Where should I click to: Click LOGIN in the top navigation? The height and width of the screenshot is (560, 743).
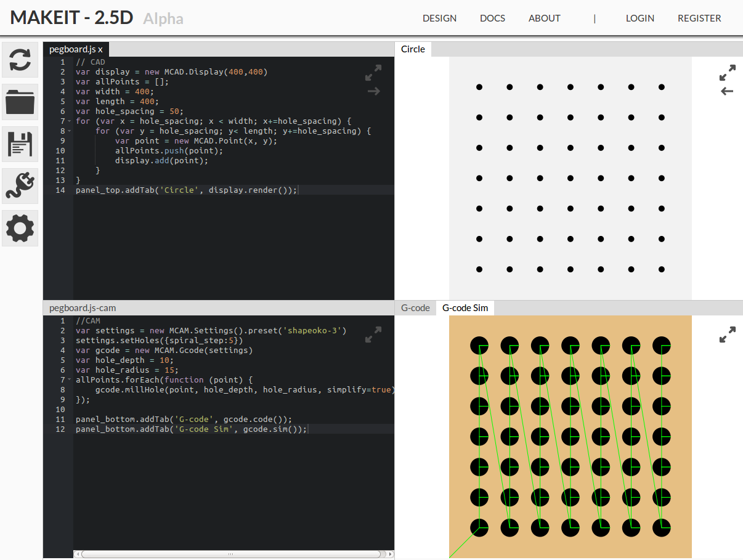coord(639,18)
